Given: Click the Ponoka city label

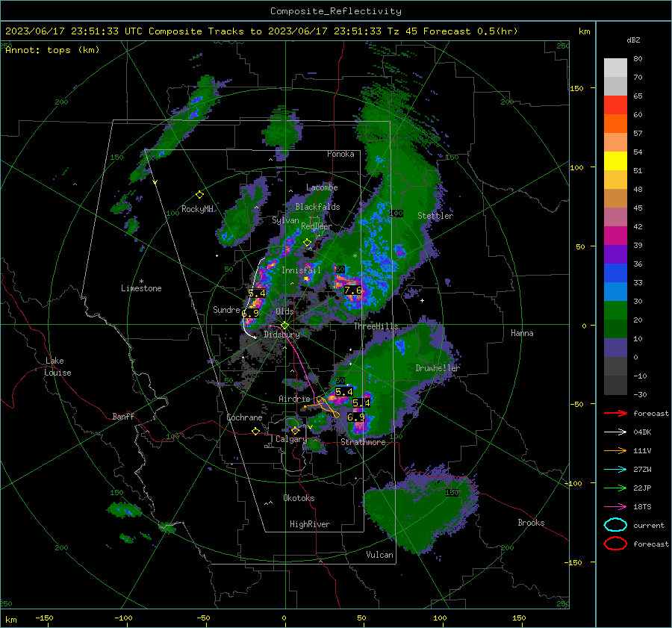Looking at the screenshot, I should pos(340,154).
